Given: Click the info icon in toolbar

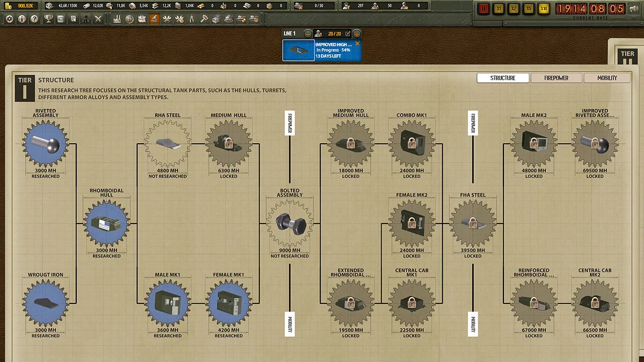Looking at the screenshot, I should coord(22,19).
